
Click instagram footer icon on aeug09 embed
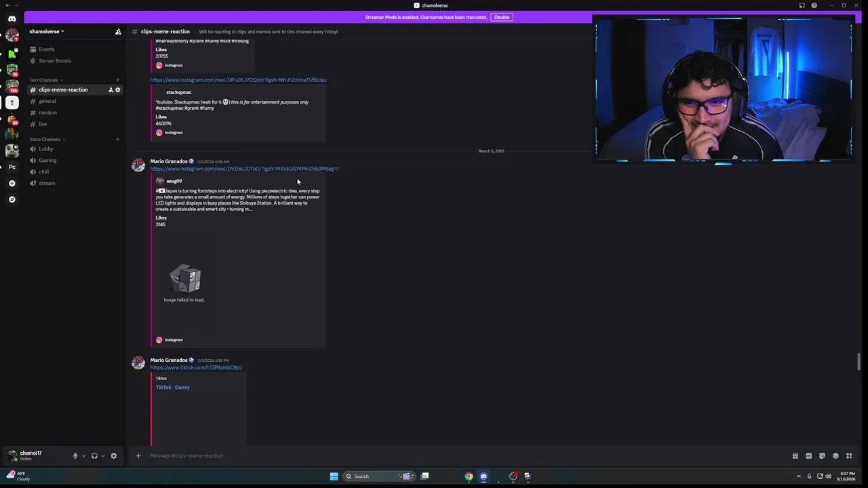pos(159,340)
